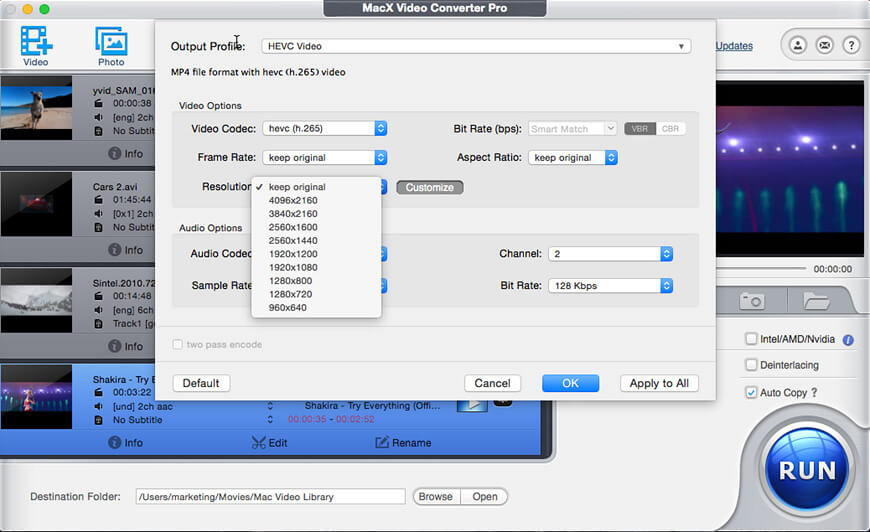870x532 pixels.
Task: Click the add Video icon in toolbar
Action: [x=36, y=42]
